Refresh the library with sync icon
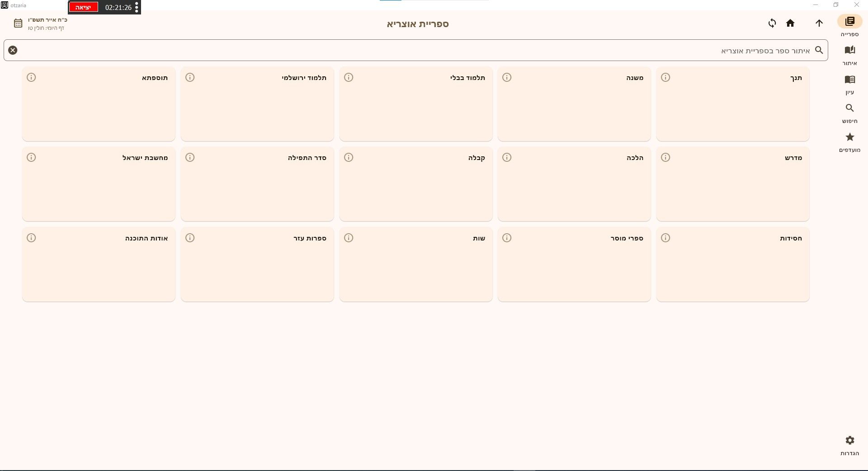 (x=772, y=23)
